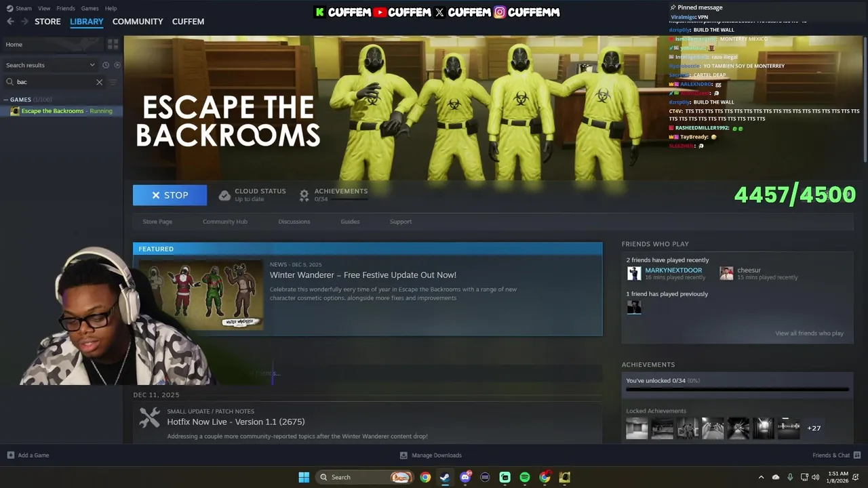Go to the STORE tab
This screenshot has height=488, width=868.
pyautogui.click(x=47, y=22)
